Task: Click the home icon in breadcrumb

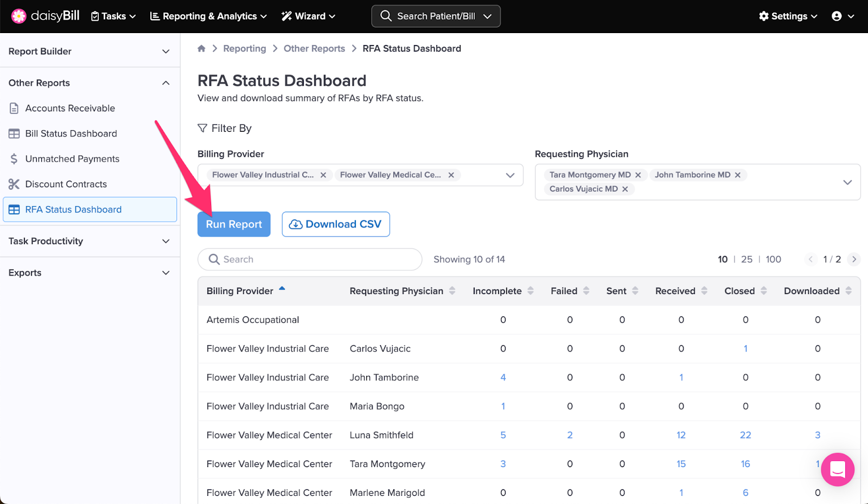Action: (x=201, y=48)
